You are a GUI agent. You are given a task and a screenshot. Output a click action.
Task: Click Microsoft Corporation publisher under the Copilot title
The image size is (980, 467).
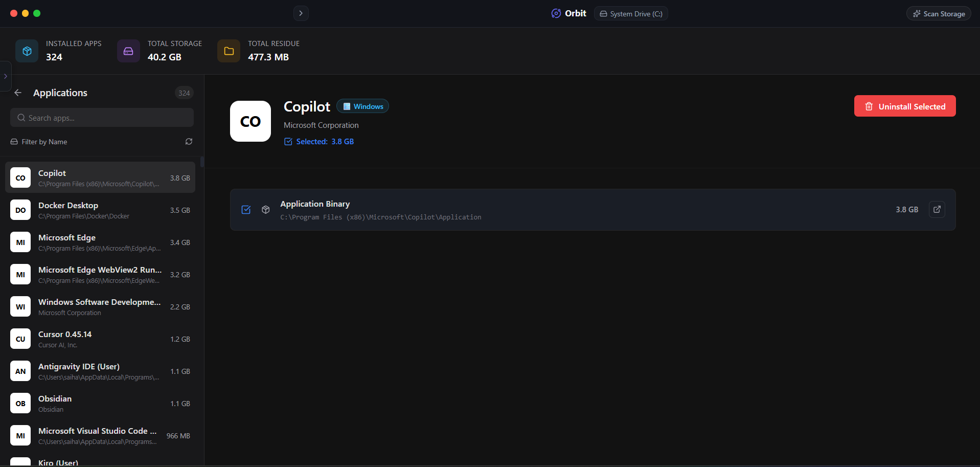click(321, 125)
